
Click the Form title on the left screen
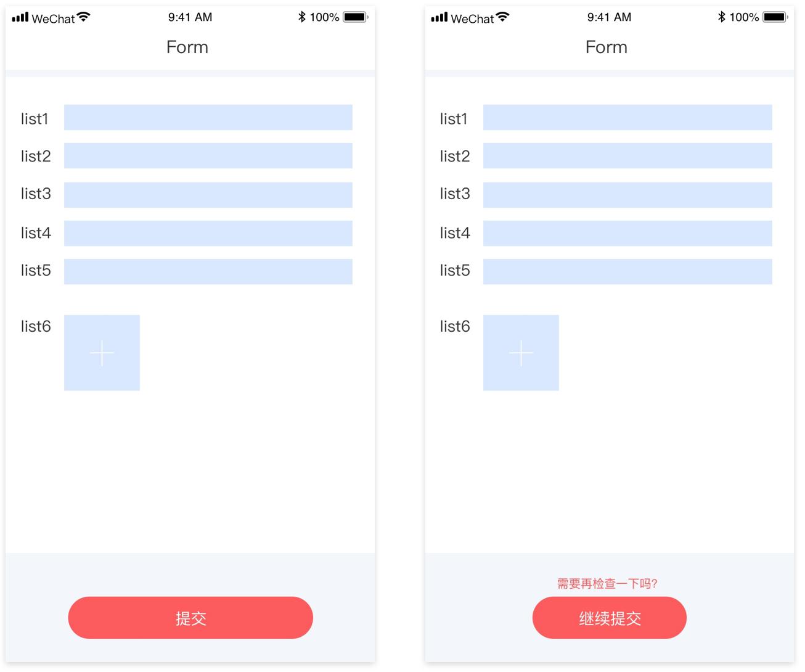tap(187, 47)
